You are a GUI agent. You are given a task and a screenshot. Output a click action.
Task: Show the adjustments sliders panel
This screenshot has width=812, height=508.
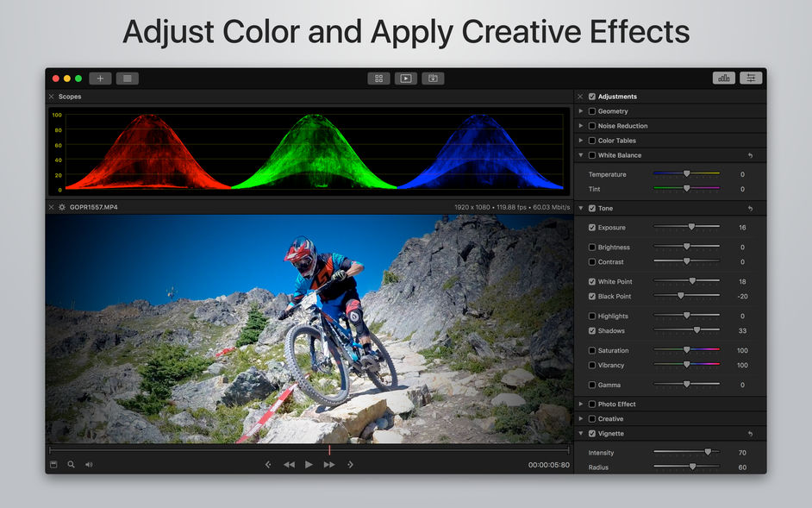pos(750,77)
